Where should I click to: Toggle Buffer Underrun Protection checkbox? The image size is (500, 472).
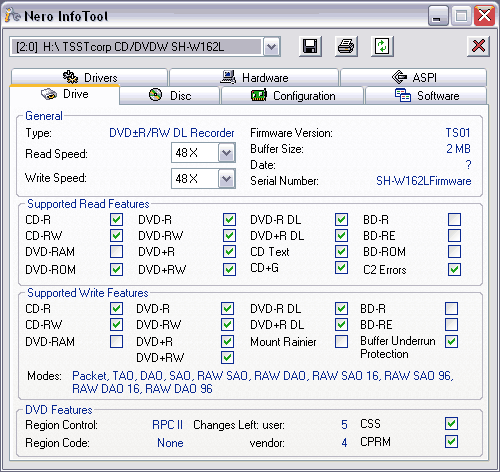(x=451, y=342)
